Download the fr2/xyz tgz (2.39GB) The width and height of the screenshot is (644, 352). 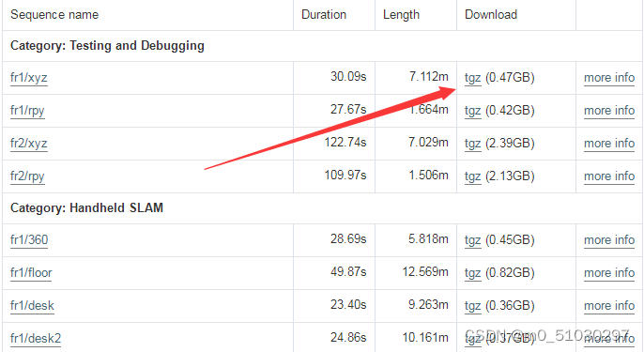pos(473,144)
